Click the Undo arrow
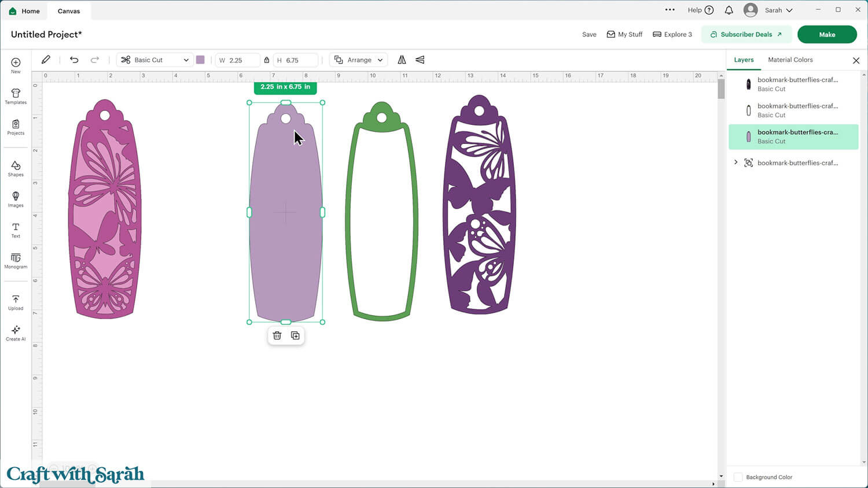 coord(74,60)
